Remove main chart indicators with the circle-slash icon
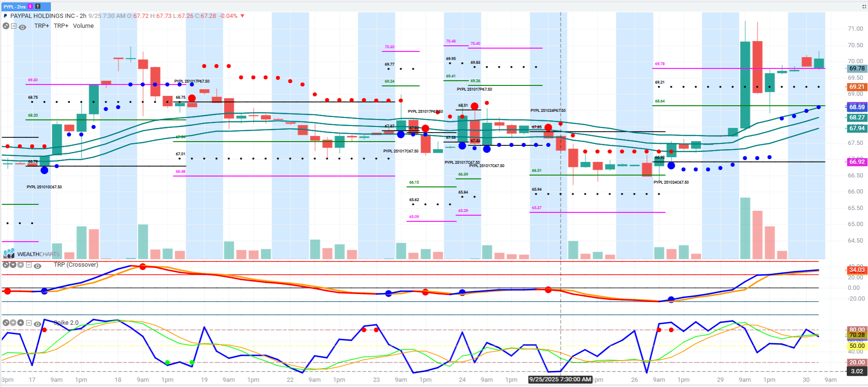 point(6,26)
